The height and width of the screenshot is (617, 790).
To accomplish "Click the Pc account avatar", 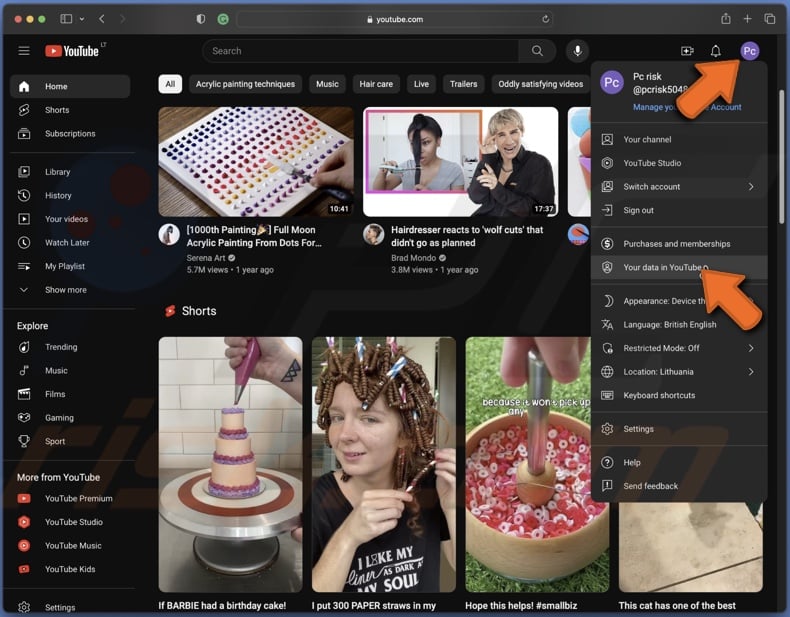I will [749, 51].
